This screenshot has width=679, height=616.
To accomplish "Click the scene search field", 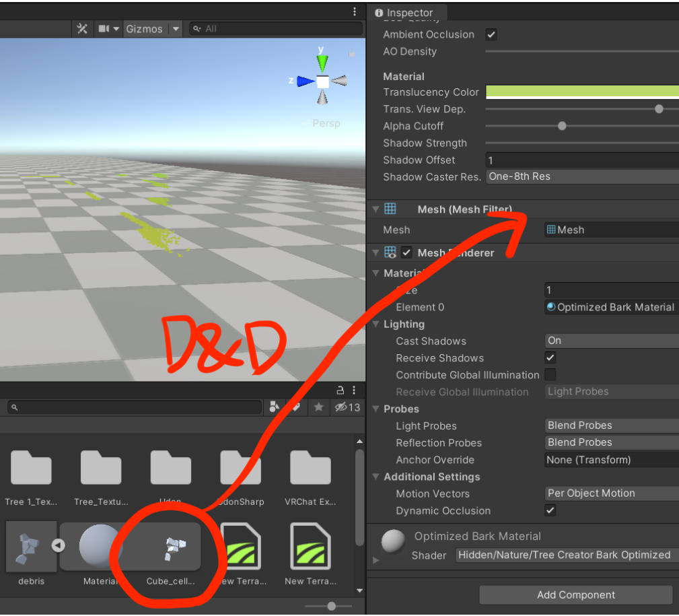I will [x=275, y=28].
